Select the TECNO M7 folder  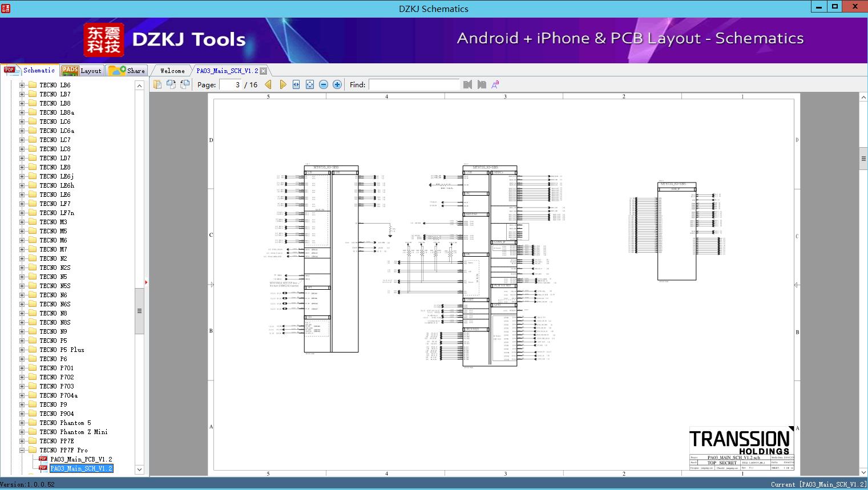click(53, 249)
